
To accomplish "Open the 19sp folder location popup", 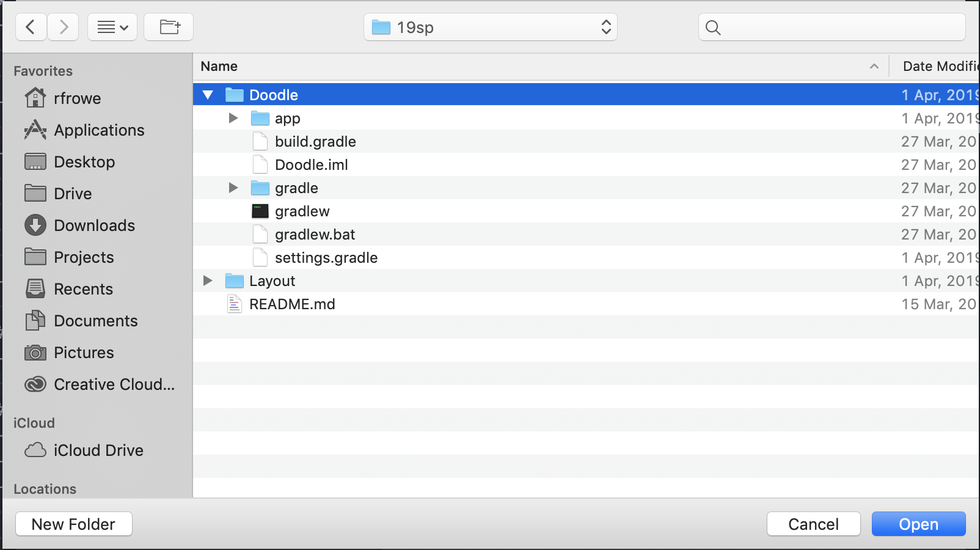I will [x=490, y=28].
